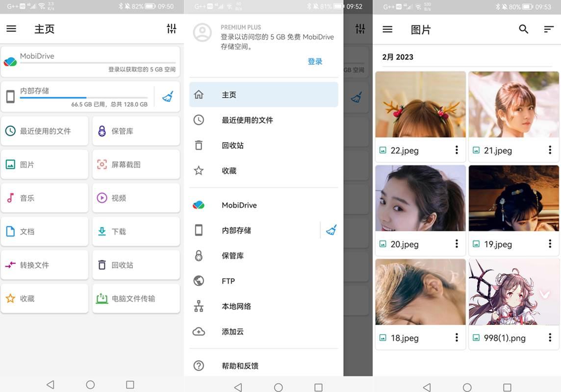Viewport: 561px width, 392px height.
Task: Select 添加云 in the side drawer
Action: (232, 332)
